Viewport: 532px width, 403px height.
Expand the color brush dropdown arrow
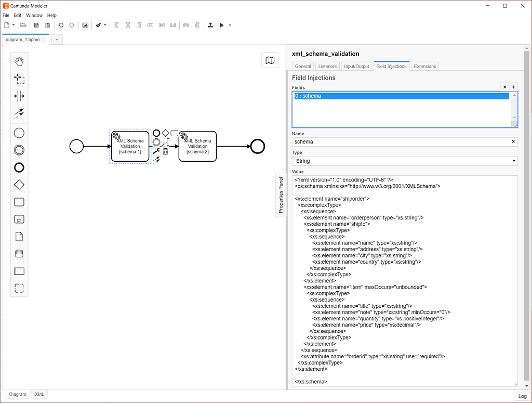[x=105, y=25]
